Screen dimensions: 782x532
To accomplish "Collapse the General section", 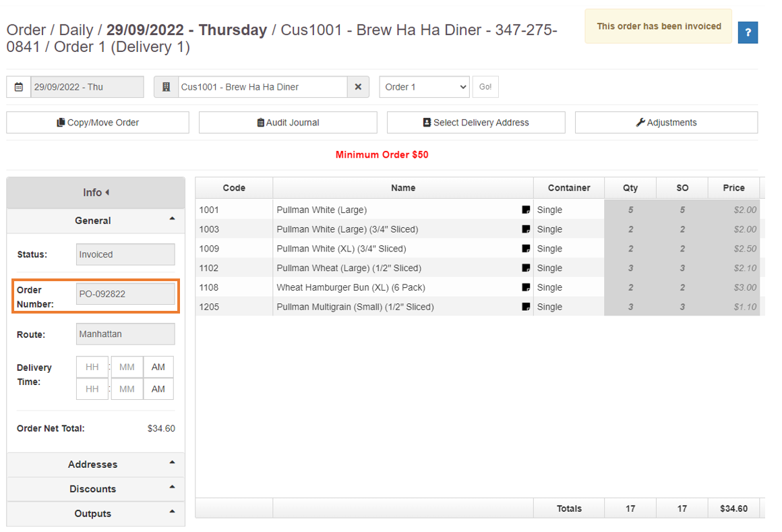I will click(96, 220).
